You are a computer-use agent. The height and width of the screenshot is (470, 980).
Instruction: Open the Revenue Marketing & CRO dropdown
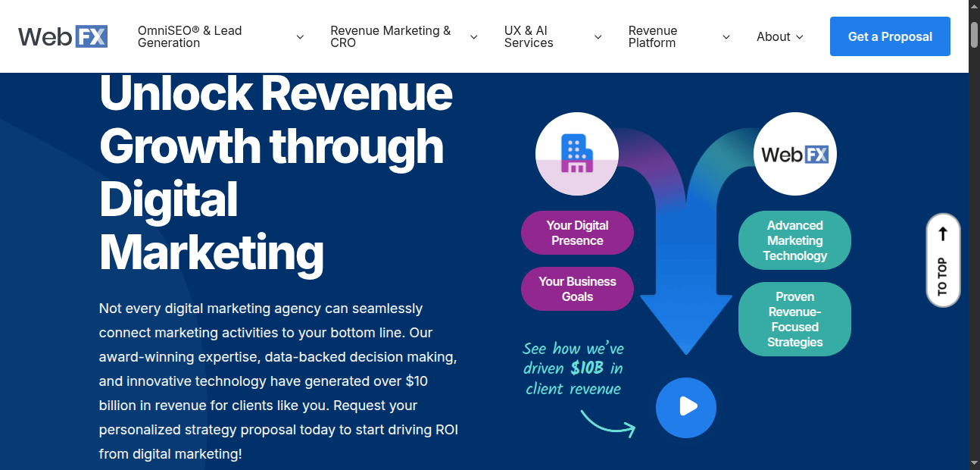(390, 36)
